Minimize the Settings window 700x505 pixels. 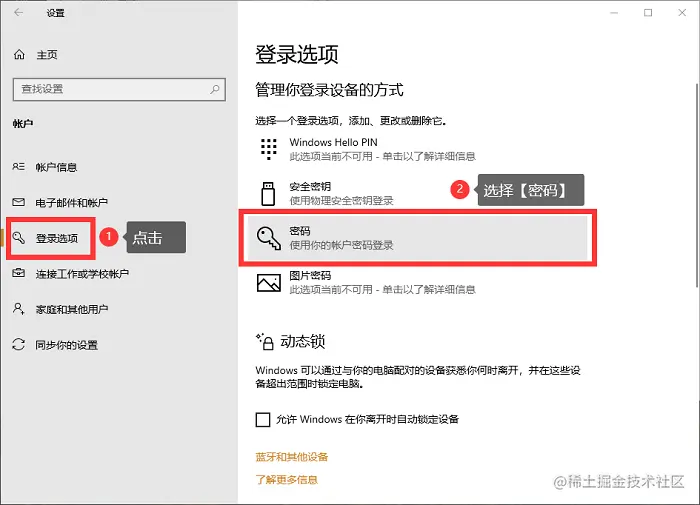(x=614, y=13)
